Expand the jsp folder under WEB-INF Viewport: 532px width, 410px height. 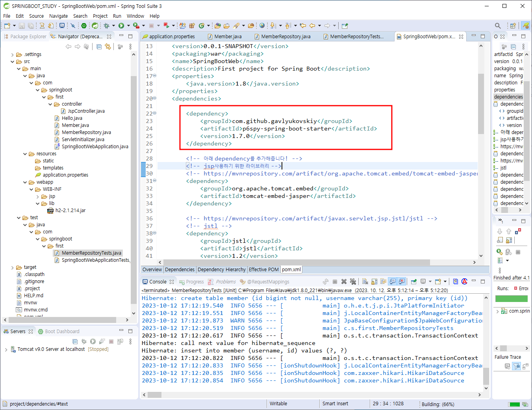pyautogui.click(x=38, y=196)
